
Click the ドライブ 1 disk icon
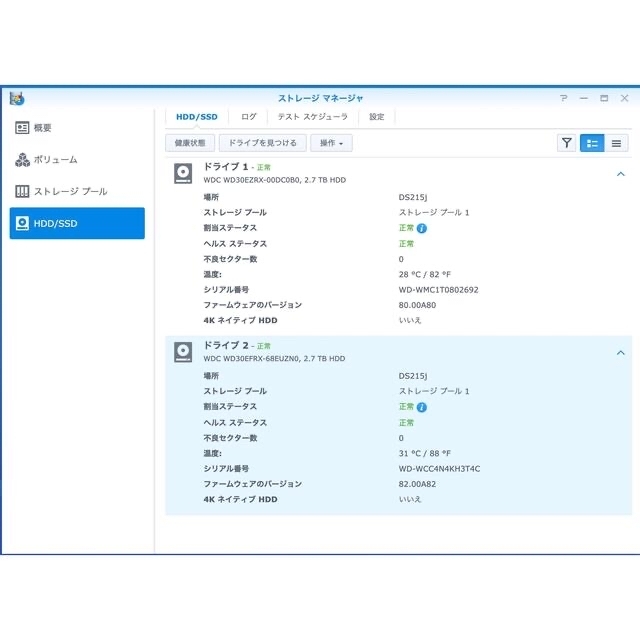183,173
